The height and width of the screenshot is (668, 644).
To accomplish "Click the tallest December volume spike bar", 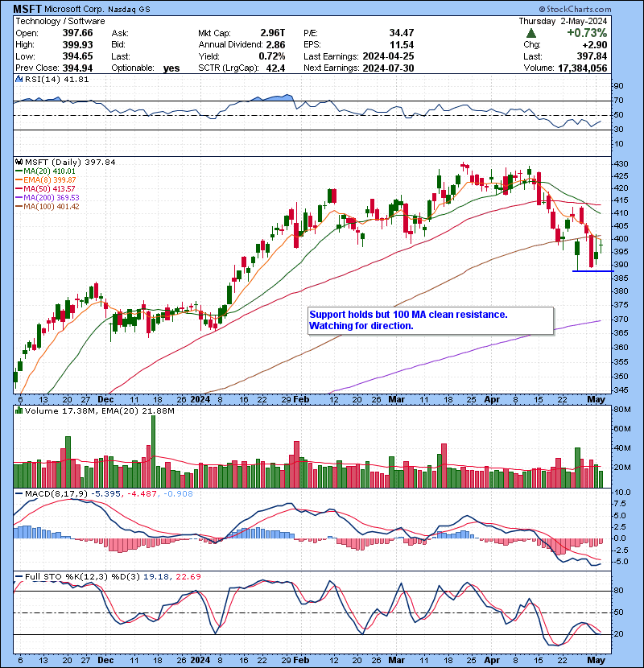I will [154, 452].
